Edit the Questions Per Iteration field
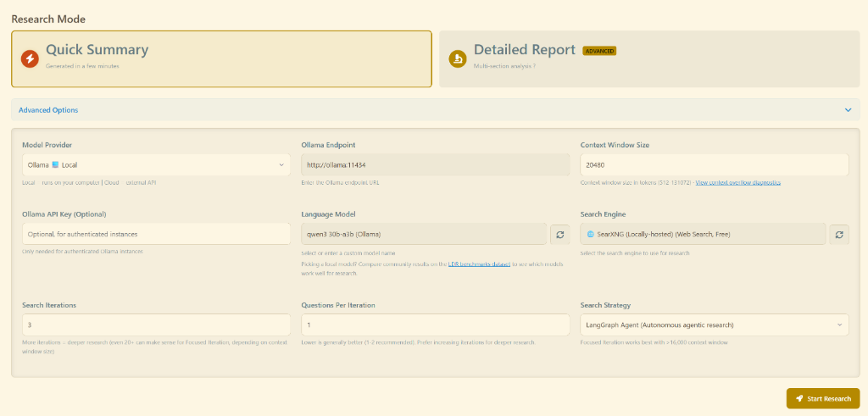 tap(435, 324)
